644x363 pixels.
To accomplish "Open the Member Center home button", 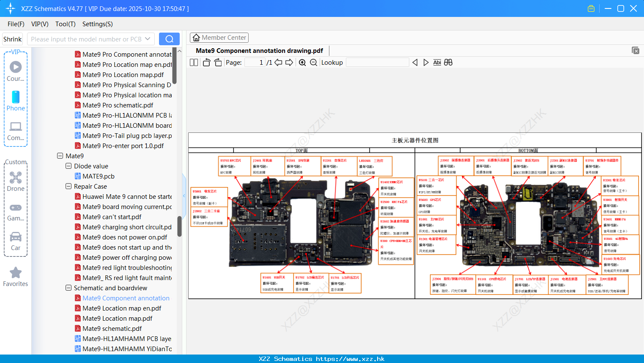I will [x=219, y=38].
